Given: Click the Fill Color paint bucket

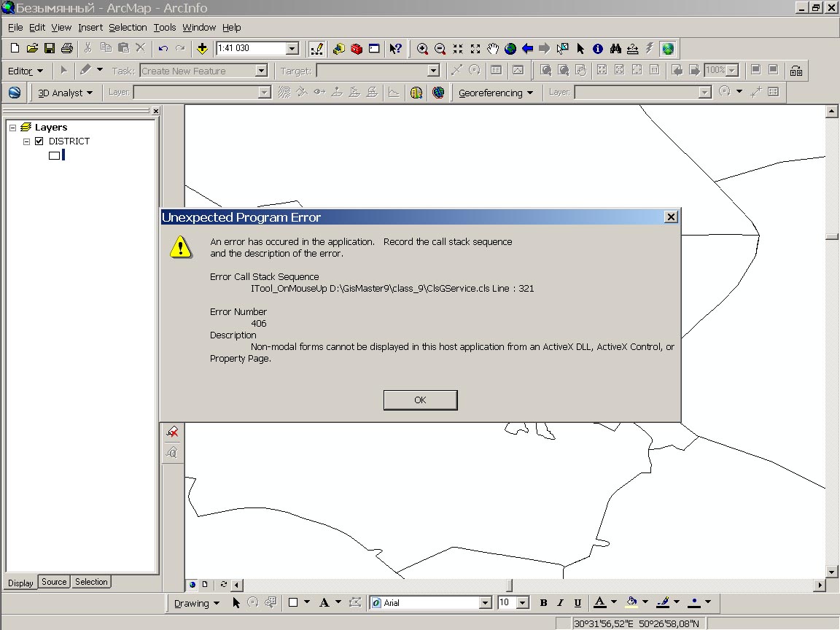Looking at the screenshot, I should coord(631,603).
